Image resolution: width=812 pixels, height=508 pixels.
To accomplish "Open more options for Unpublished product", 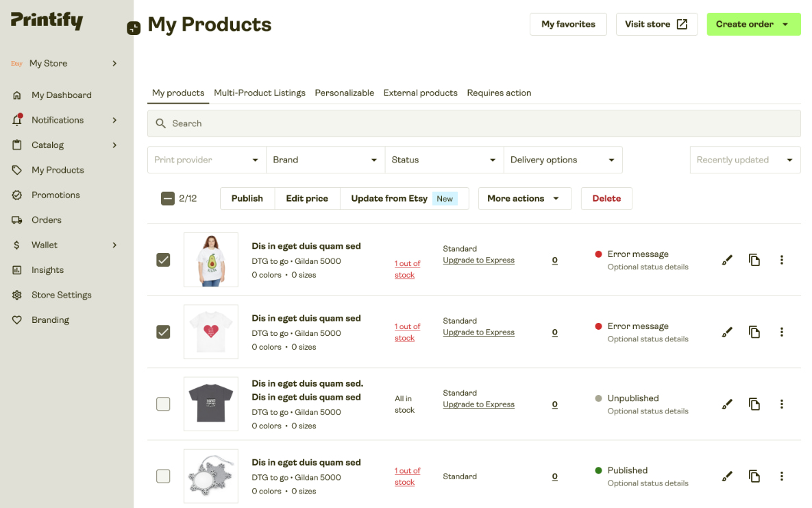I will point(781,404).
